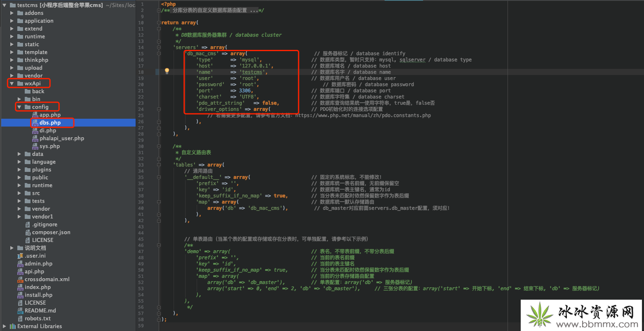The height and width of the screenshot is (331, 644).
Task: Select the dbs.php file in the tree
Action: [x=50, y=123]
